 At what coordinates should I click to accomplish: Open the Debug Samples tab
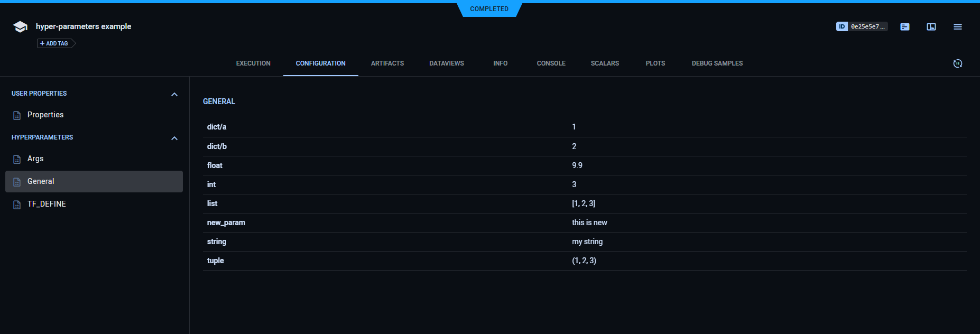point(717,63)
